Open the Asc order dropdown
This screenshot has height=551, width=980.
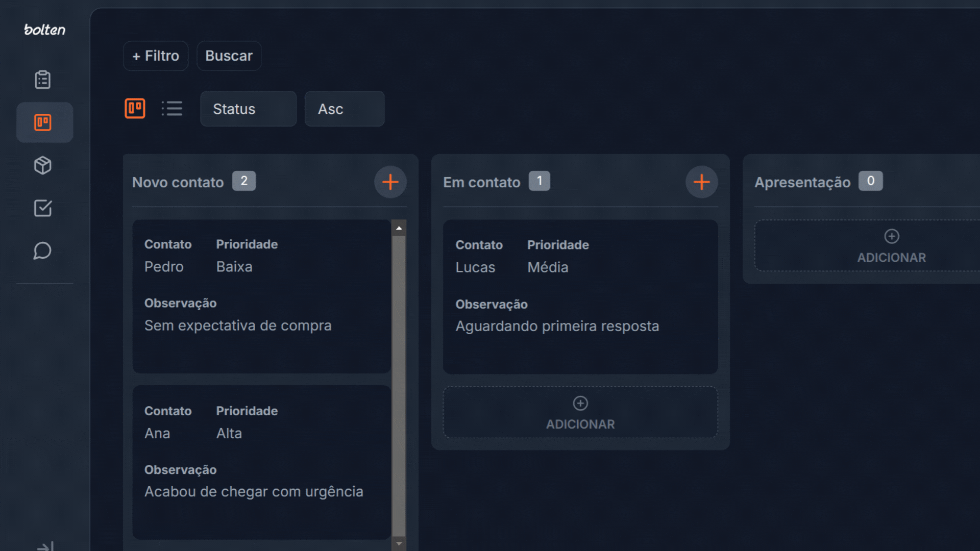click(344, 109)
